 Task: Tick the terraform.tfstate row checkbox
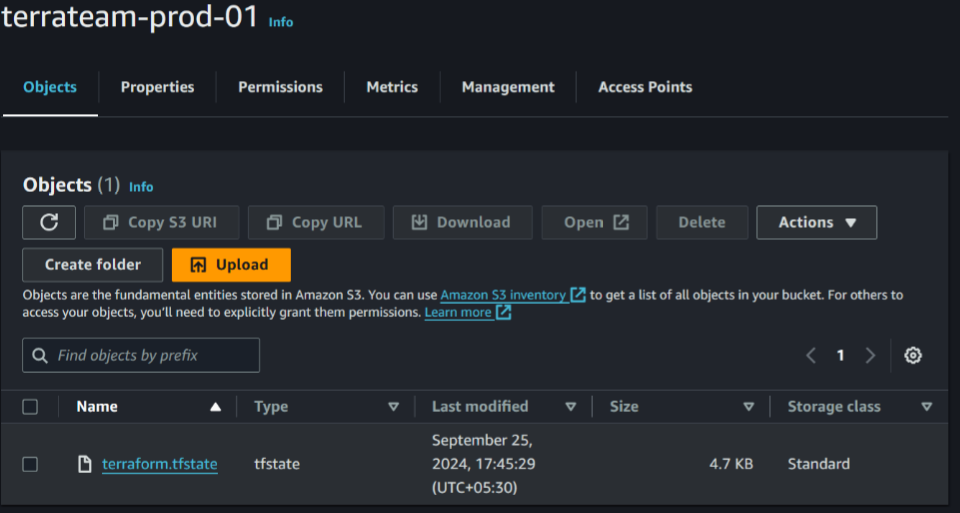click(30, 464)
